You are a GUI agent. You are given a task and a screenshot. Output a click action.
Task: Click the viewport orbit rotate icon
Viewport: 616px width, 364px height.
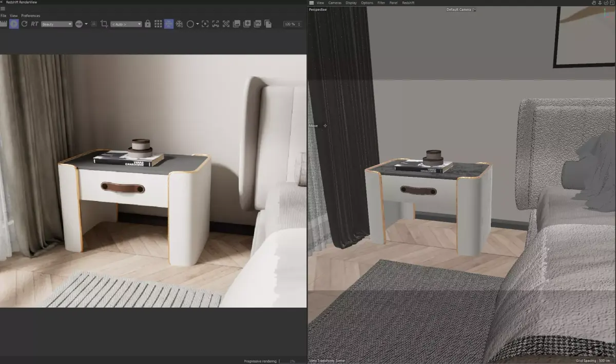606,3
